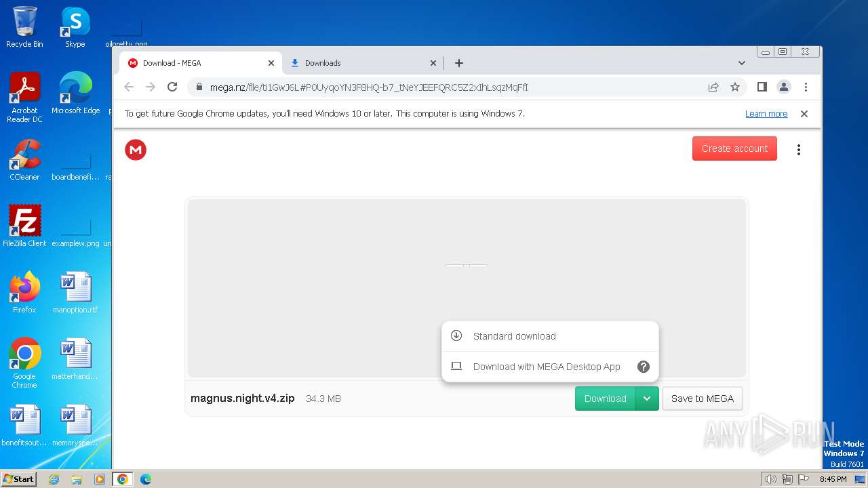Click the Standard download arrow icon

tap(456, 335)
